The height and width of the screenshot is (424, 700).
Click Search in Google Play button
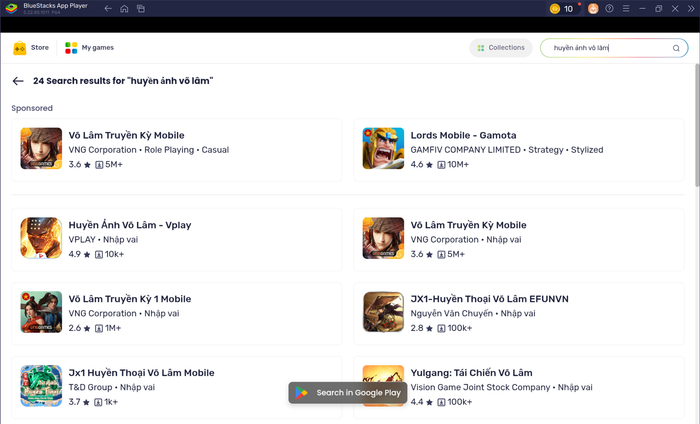(x=348, y=393)
